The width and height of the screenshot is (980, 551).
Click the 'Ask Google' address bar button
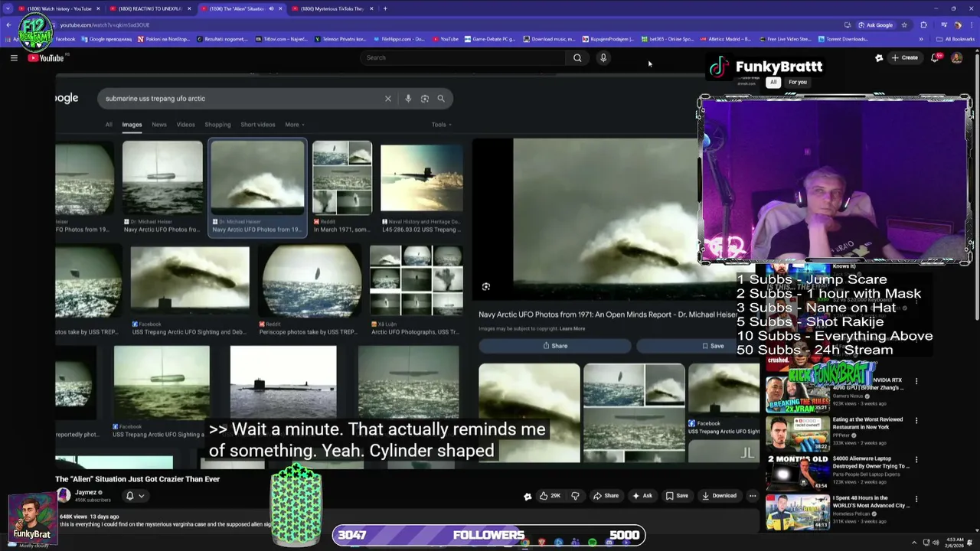click(x=876, y=24)
